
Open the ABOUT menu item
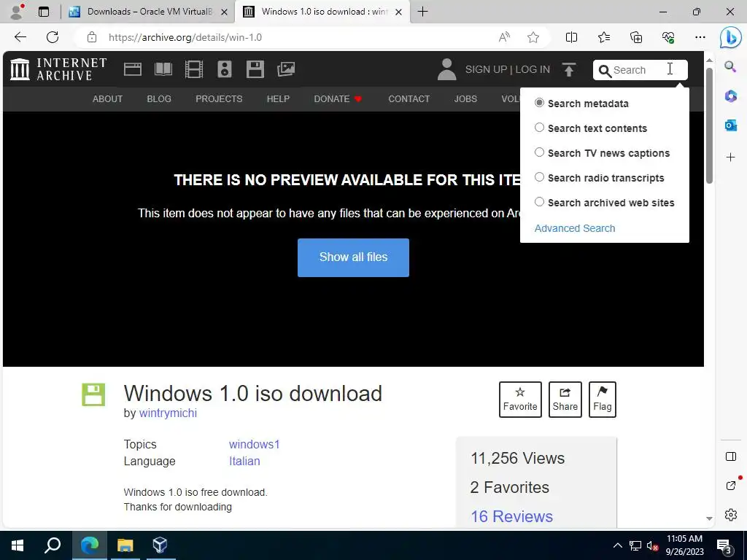(x=108, y=99)
